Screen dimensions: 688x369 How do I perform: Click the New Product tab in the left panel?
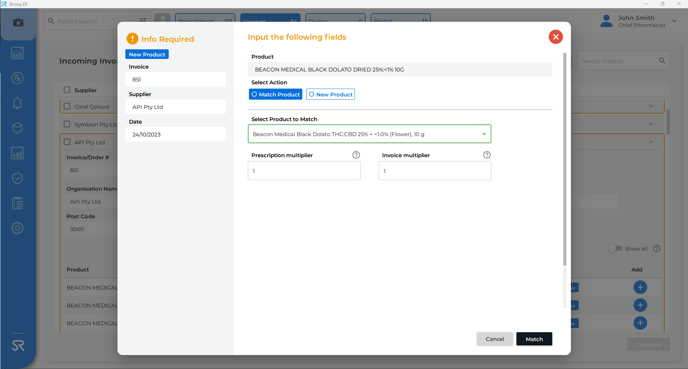tap(147, 54)
